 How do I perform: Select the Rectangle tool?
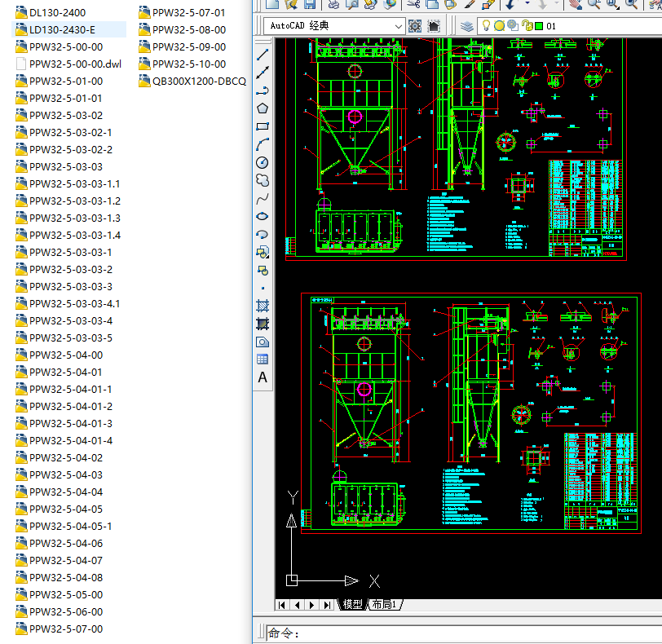point(263,126)
